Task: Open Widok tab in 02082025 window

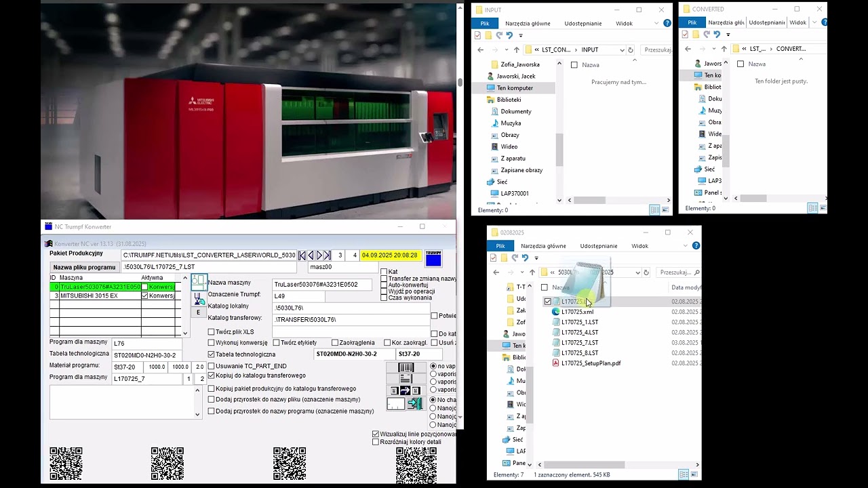Action: click(x=640, y=246)
